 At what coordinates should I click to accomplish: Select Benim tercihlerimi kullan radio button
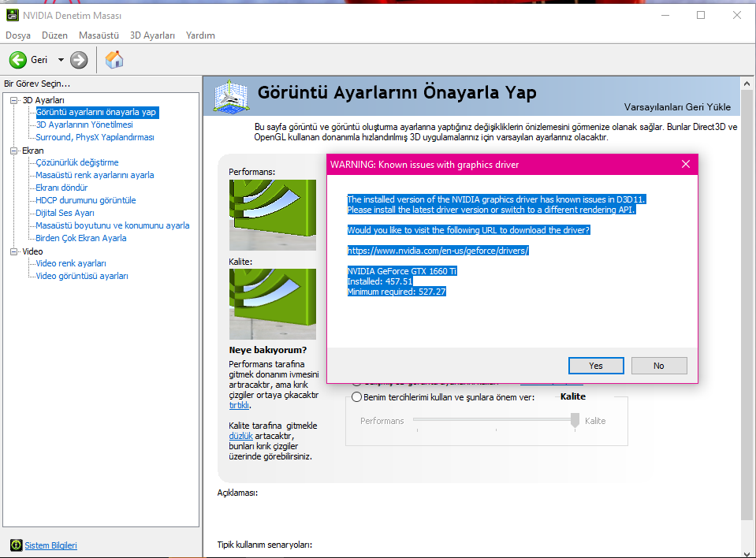click(x=356, y=397)
